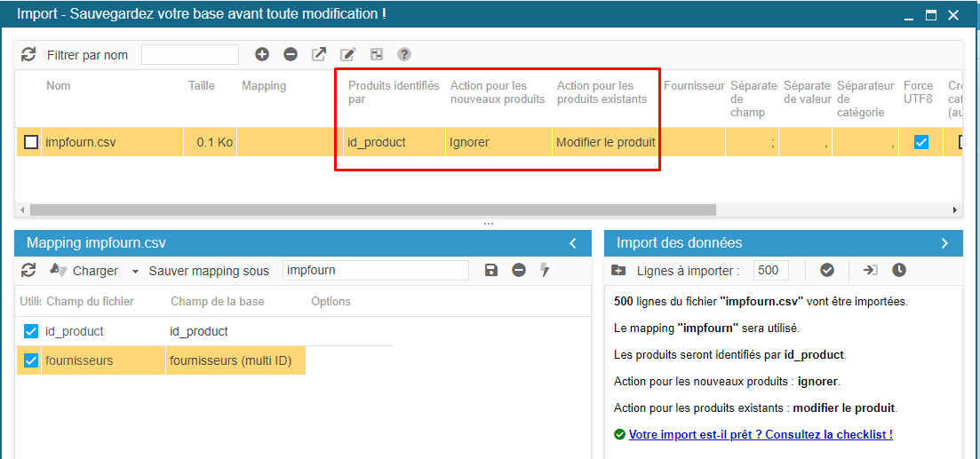Click the Nom column header

(59, 86)
